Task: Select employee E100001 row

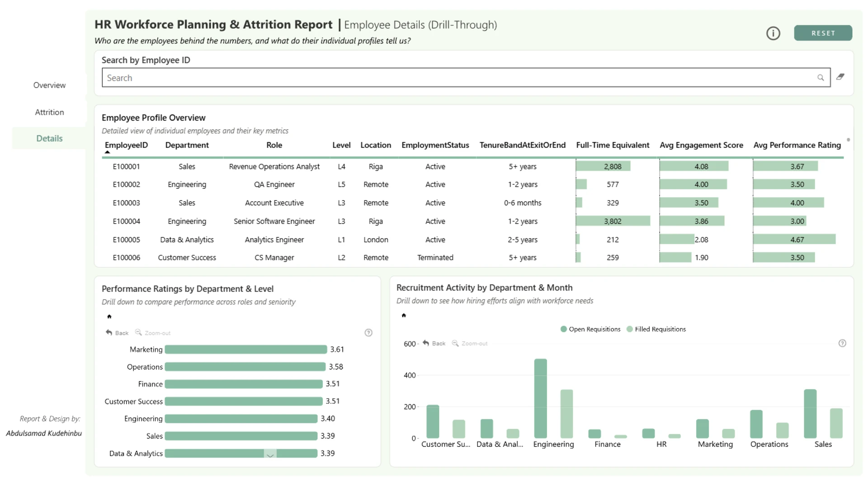Action: [473, 166]
